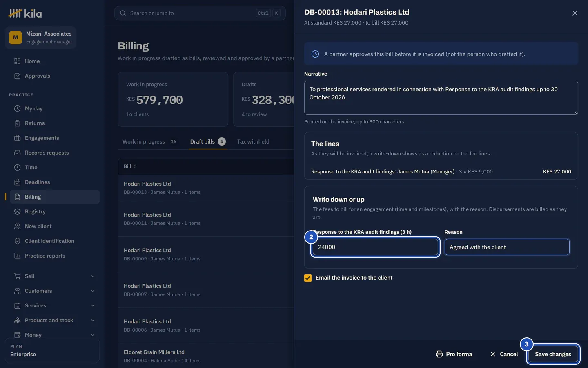Switch to Work in progress tab
The width and height of the screenshot is (588, 368).
149,141
